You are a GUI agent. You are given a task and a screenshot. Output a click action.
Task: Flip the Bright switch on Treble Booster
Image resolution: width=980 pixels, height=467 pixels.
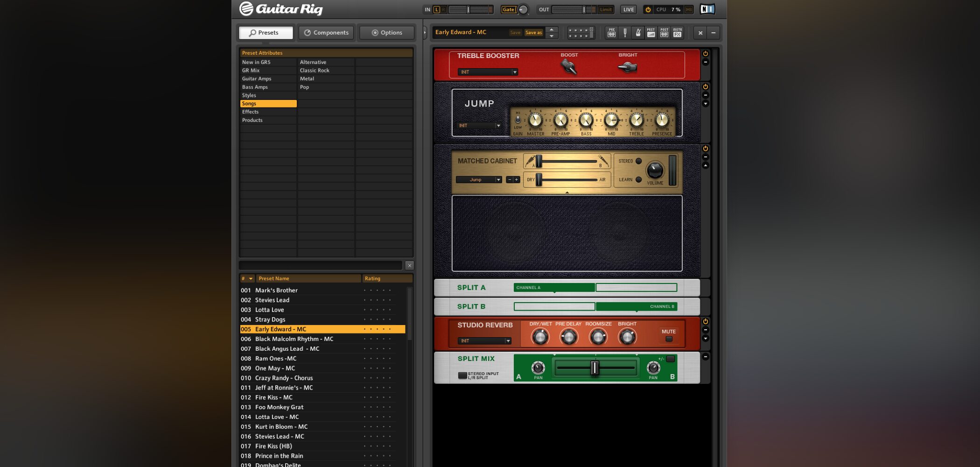point(628,67)
